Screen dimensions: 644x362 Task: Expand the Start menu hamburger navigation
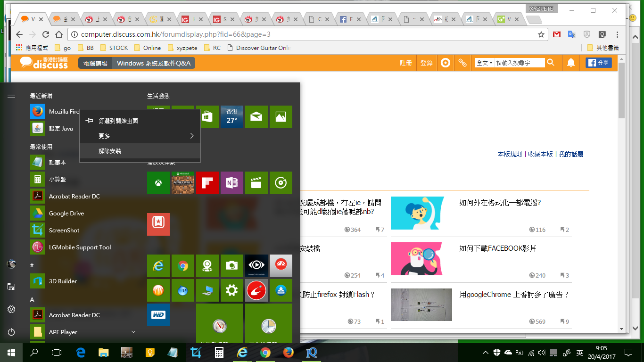pyautogui.click(x=11, y=96)
